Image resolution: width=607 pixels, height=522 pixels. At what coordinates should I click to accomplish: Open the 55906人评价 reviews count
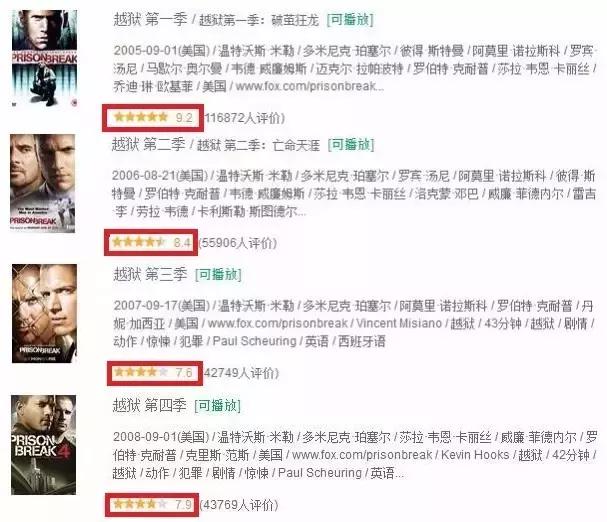pyautogui.click(x=237, y=243)
